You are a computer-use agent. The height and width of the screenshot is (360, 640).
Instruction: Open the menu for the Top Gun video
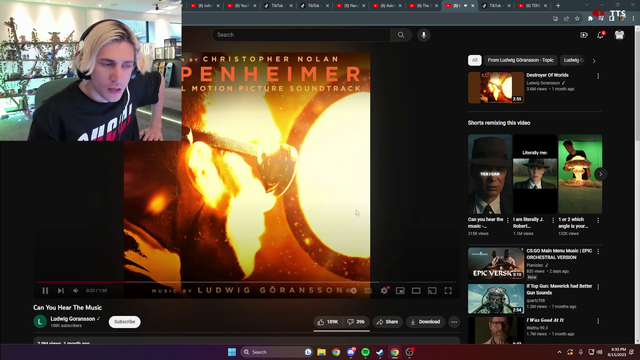598,287
